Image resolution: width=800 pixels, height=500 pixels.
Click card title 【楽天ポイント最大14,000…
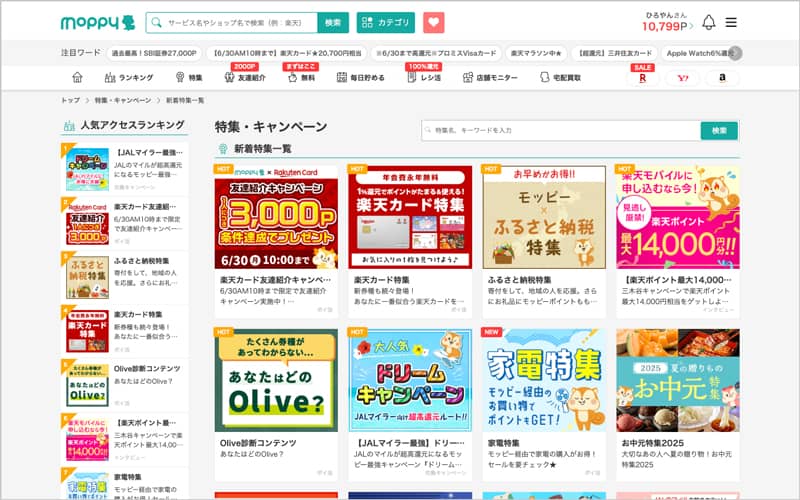[677, 280]
